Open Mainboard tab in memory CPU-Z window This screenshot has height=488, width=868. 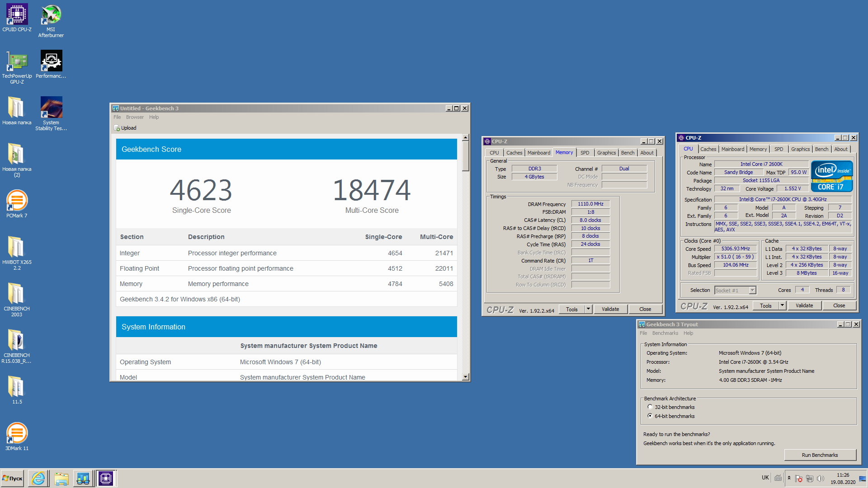[539, 153]
